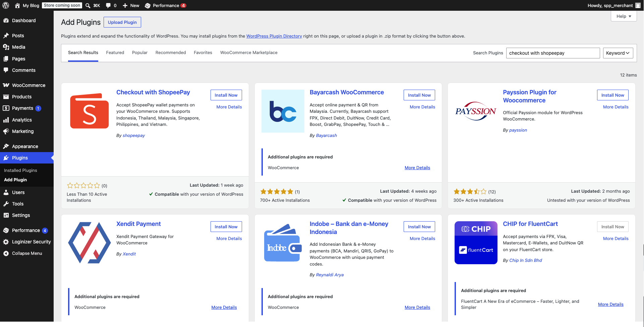644x327 pixels.
Task: Open the shopeepay author link
Action: pyautogui.click(x=134, y=136)
